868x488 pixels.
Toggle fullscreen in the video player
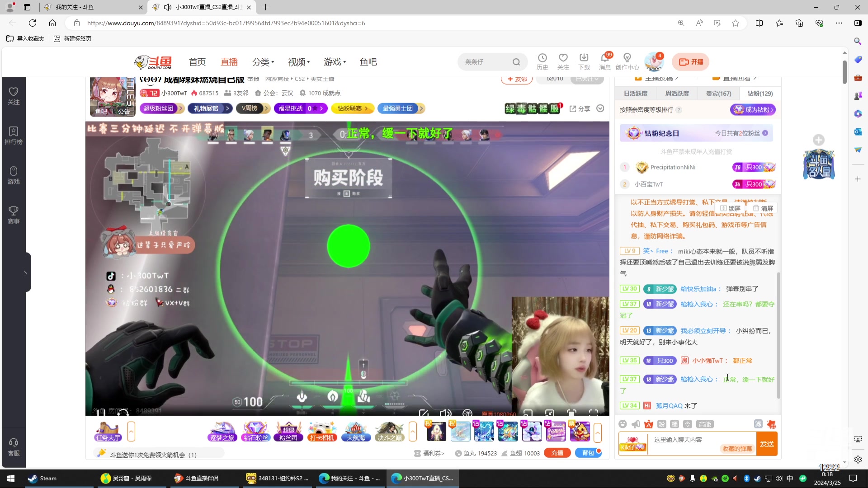[594, 413]
